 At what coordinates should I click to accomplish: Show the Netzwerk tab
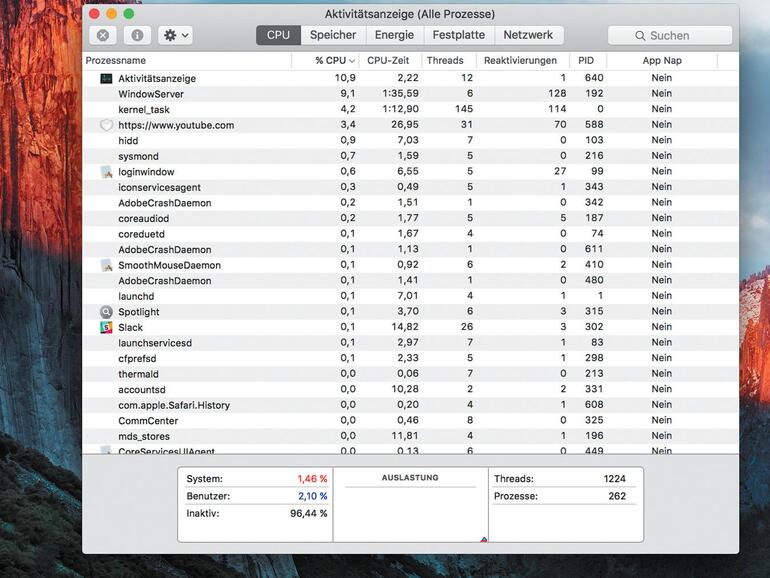click(x=528, y=35)
